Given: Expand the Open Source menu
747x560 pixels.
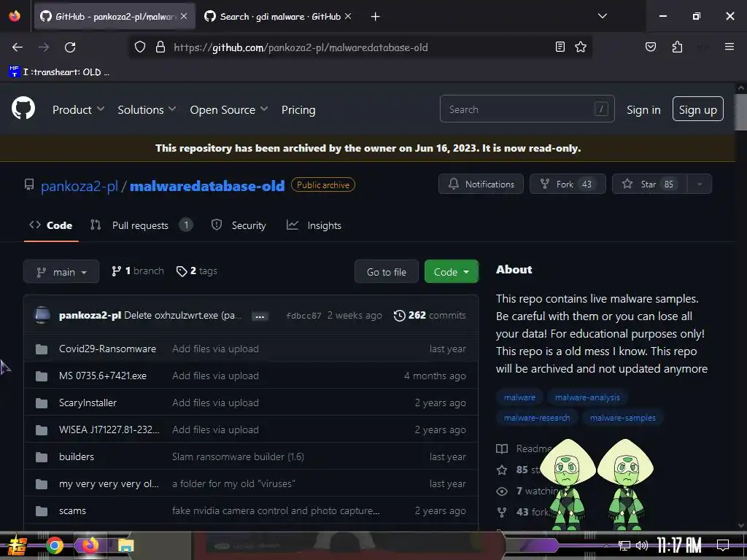Looking at the screenshot, I should point(228,109).
